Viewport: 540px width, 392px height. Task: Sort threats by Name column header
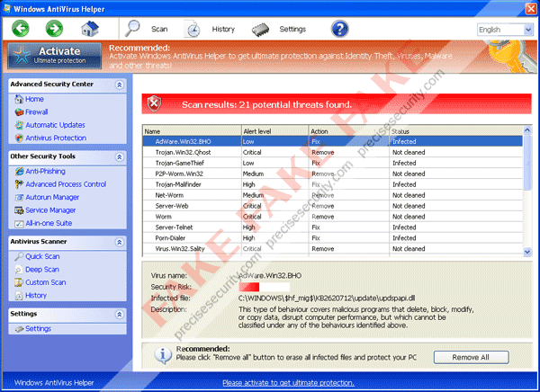click(x=192, y=131)
